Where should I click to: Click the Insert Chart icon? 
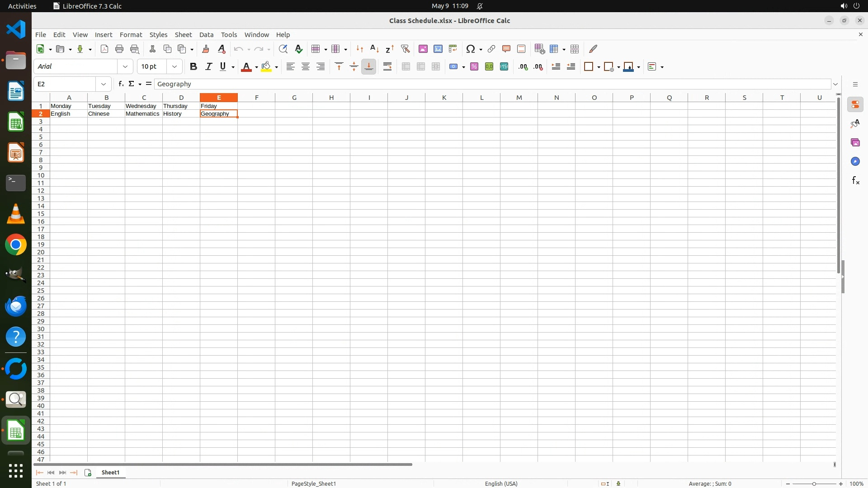click(x=438, y=49)
